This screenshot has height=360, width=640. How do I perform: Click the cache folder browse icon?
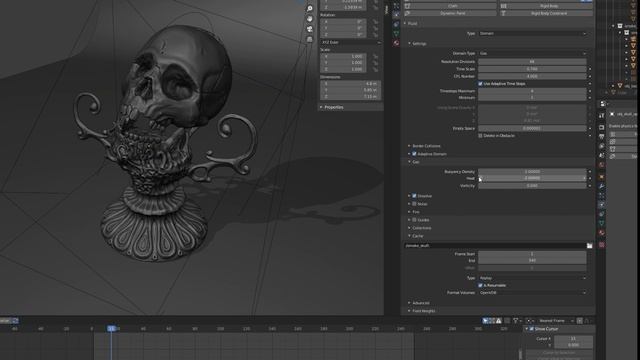(x=589, y=245)
